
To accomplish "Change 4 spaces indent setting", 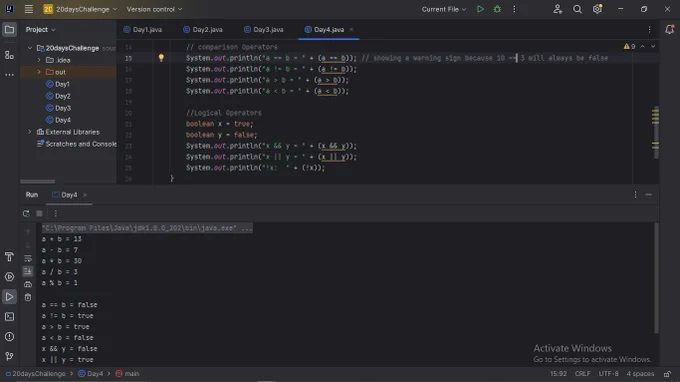I will (640, 374).
